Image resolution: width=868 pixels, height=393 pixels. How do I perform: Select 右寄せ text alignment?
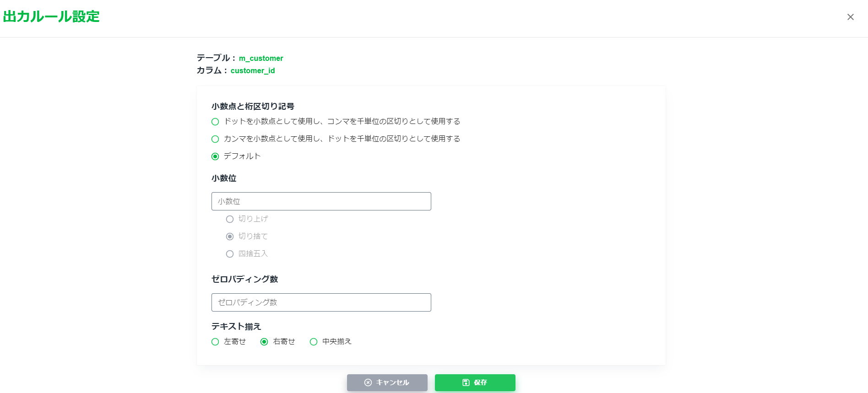click(x=264, y=342)
